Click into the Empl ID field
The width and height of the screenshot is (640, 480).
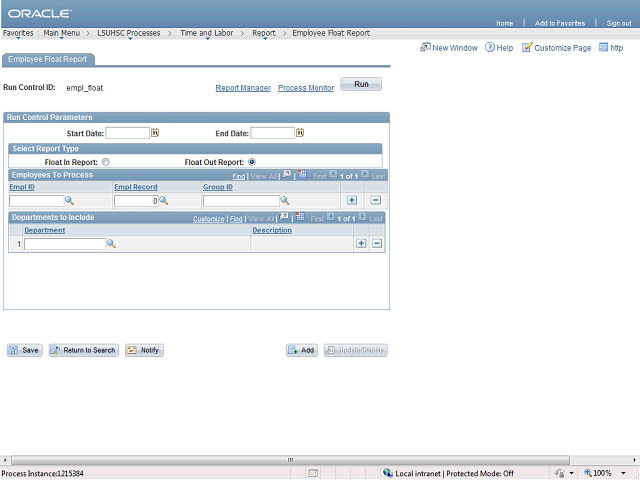pyautogui.click(x=37, y=201)
